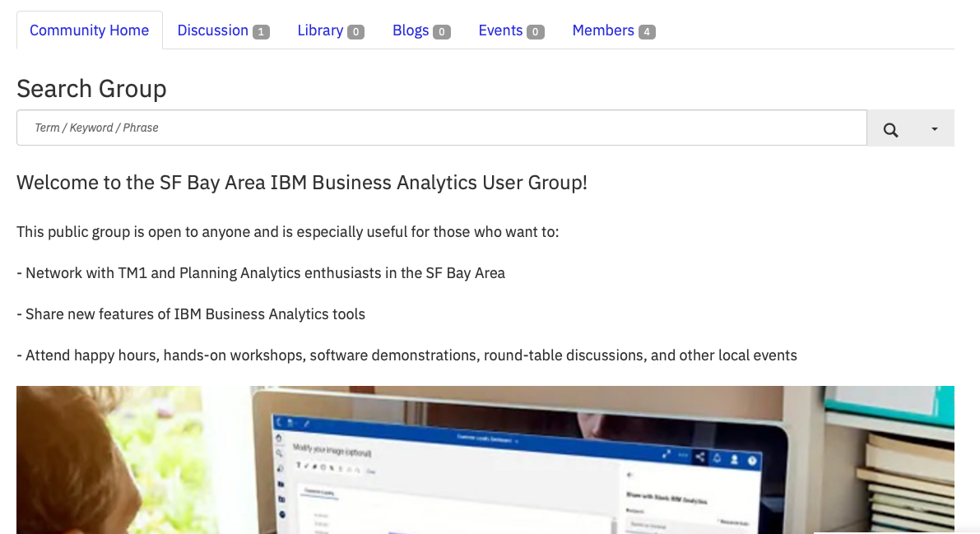Viewport: 980px width, 534px height.
Task: Click the 'Share new features of IBM' line
Action: click(191, 314)
